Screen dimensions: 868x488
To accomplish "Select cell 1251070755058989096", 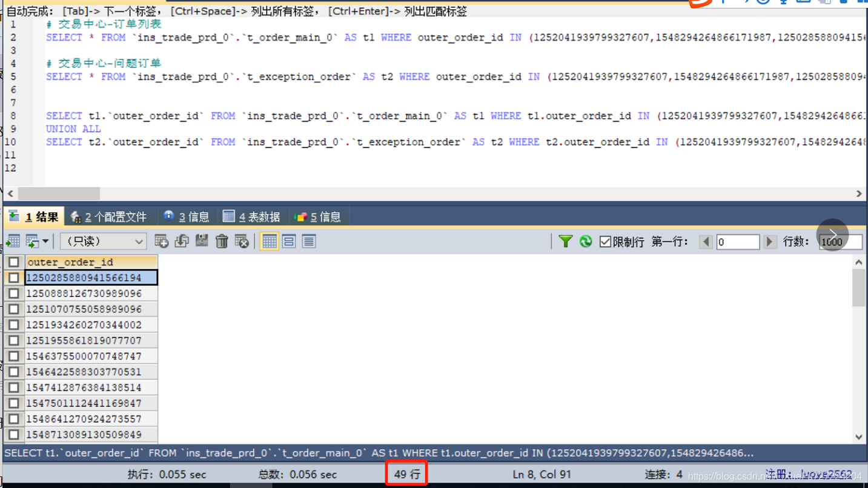I will 91,309.
